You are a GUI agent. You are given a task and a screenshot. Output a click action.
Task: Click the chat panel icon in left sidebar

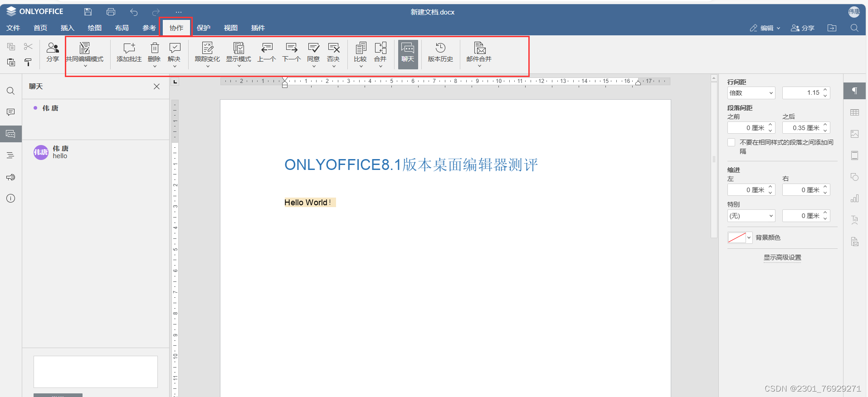point(11,134)
